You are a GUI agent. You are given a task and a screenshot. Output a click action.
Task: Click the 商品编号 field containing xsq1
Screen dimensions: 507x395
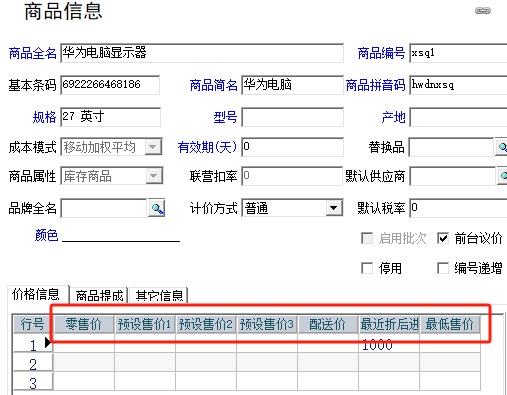click(x=458, y=53)
